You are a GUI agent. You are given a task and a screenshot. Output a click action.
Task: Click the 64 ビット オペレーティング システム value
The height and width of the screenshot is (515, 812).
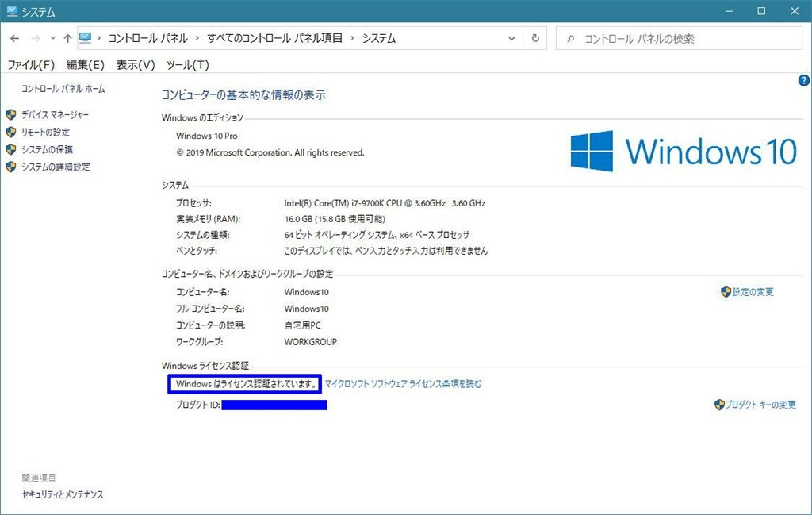click(377, 235)
